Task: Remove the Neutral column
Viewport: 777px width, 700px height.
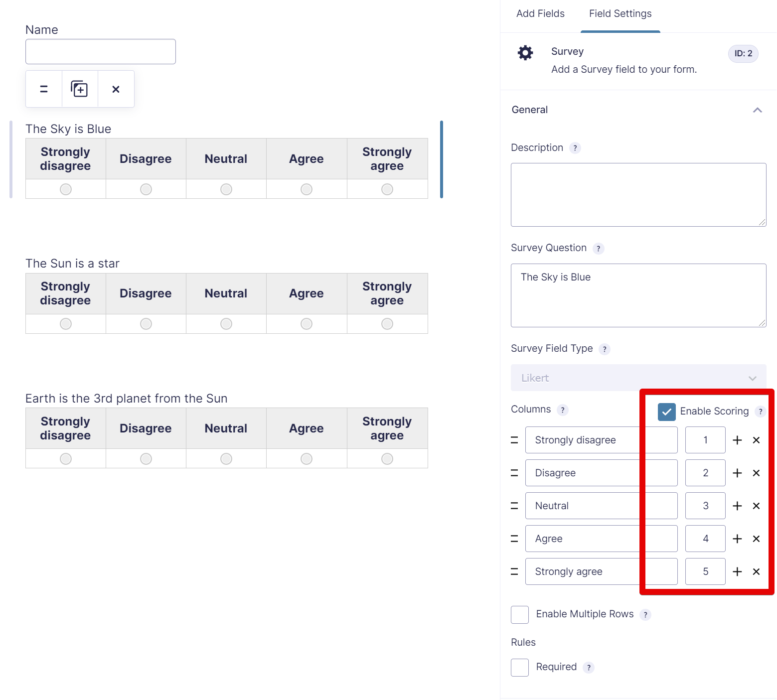Action: pyautogui.click(x=756, y=506)
